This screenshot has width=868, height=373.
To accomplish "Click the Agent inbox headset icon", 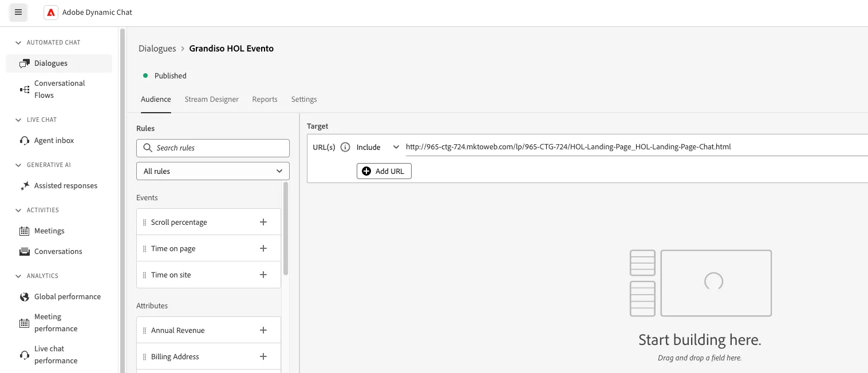I will tap(25, 141).
